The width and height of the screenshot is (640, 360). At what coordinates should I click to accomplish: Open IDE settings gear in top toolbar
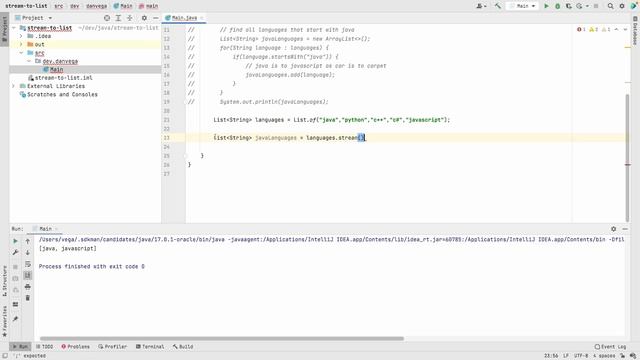tap(622, 6)
